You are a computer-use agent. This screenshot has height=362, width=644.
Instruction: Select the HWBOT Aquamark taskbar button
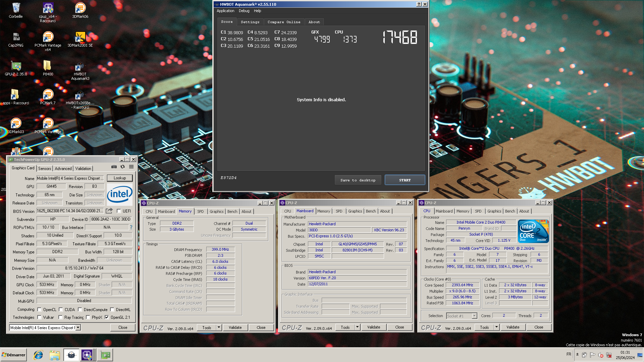(x=71, y=355)
